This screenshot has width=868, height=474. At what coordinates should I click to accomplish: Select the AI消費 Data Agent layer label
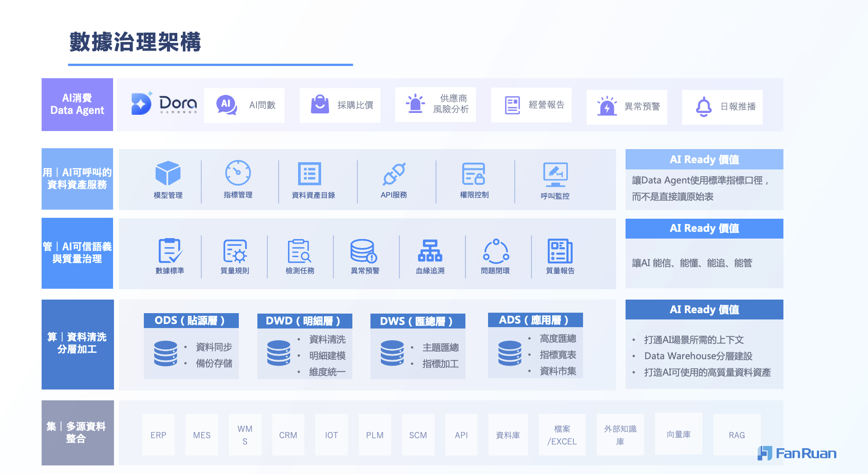click(77, 104)
